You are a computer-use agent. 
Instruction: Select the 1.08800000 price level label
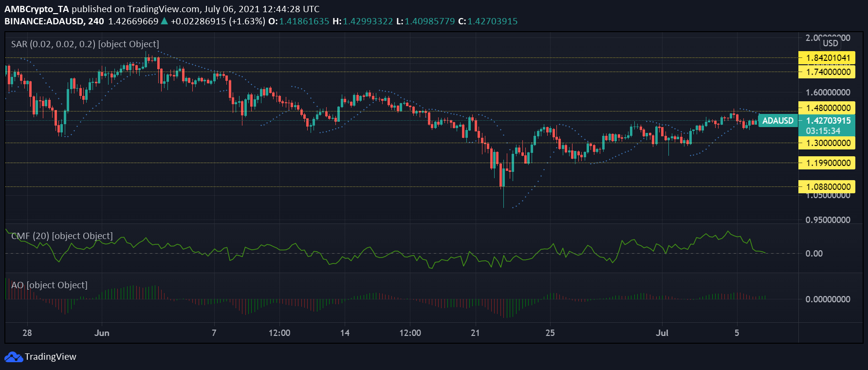pos(827,187)
